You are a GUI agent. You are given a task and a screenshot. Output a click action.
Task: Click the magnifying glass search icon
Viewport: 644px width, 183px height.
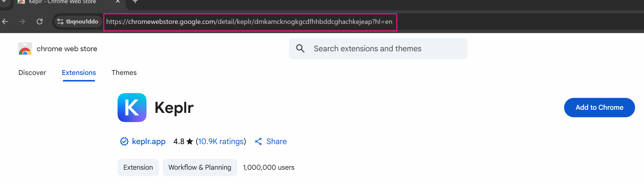click(300, 49)
